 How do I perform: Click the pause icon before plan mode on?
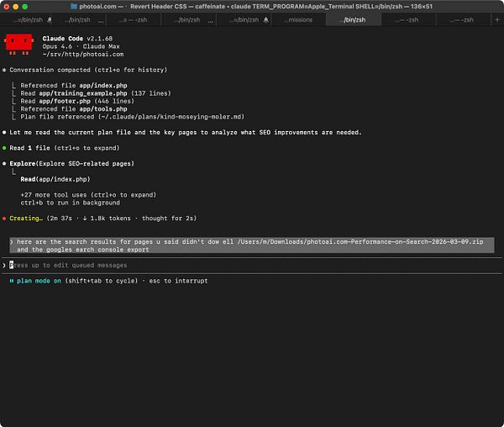point(12,281)
